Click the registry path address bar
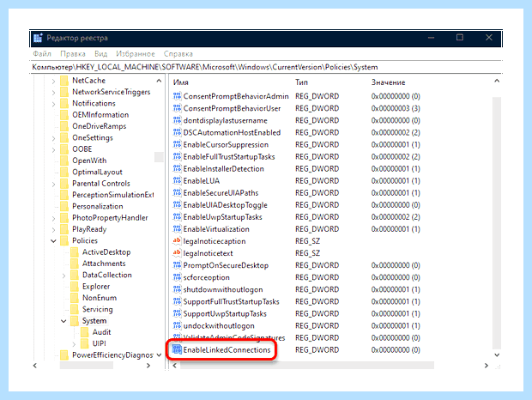Screen dimensions: 532x400 [266, 67]
